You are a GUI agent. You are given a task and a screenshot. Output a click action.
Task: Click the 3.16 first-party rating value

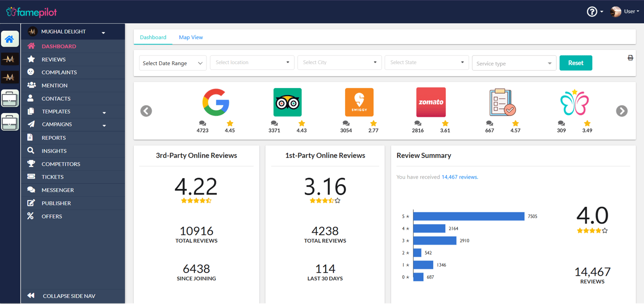[325, 186]
